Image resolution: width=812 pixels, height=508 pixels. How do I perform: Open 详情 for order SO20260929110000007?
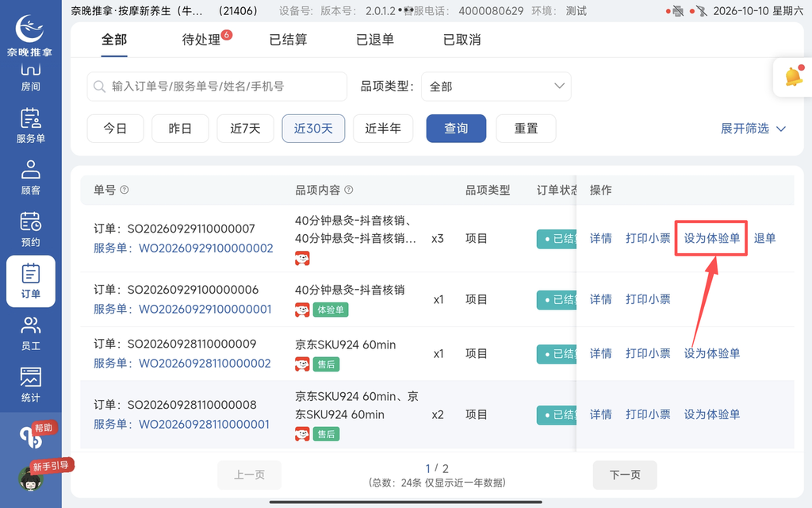[601, 238]
